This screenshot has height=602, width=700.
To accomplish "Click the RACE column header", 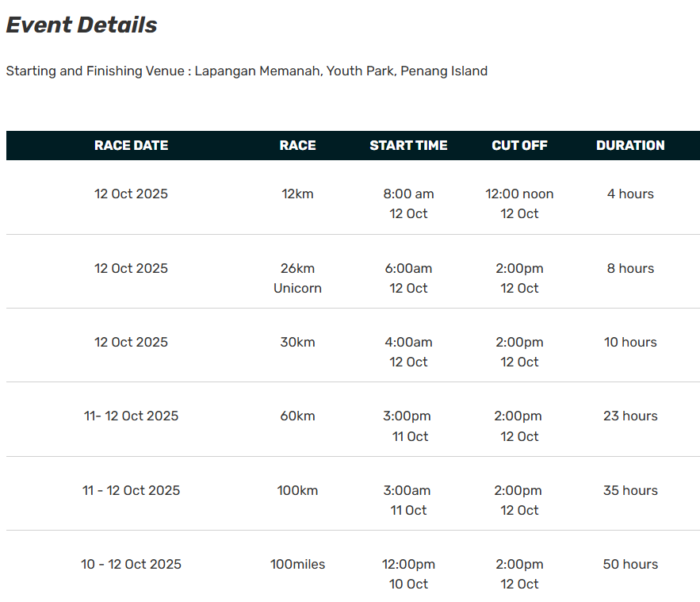I will point(297,146).
